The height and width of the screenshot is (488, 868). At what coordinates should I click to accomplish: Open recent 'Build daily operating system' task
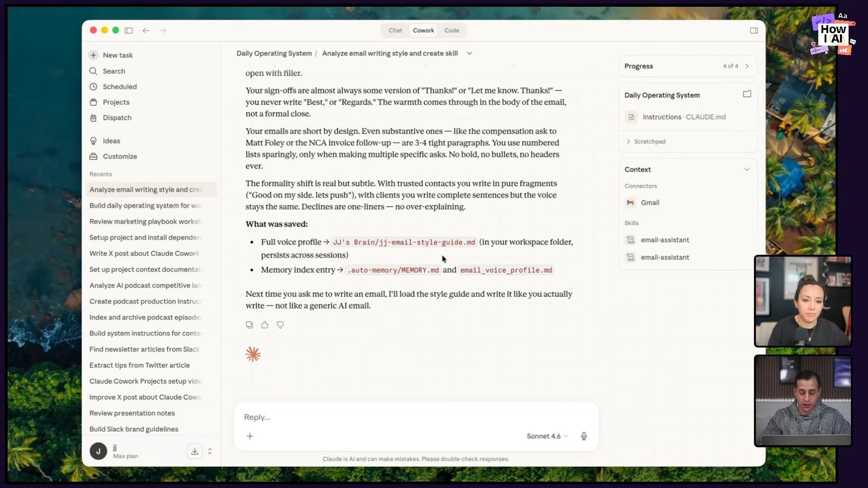(x=146, y=206)
